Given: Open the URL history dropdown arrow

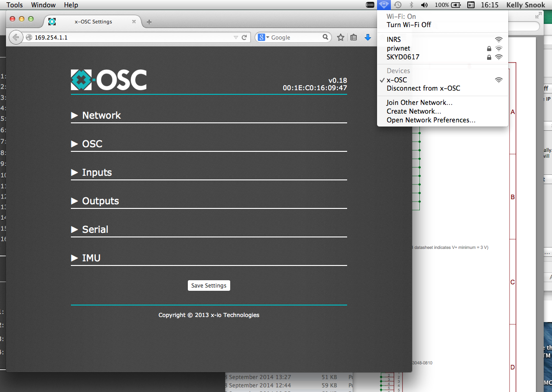Looking at the screenshot, I should coord(236,37).
